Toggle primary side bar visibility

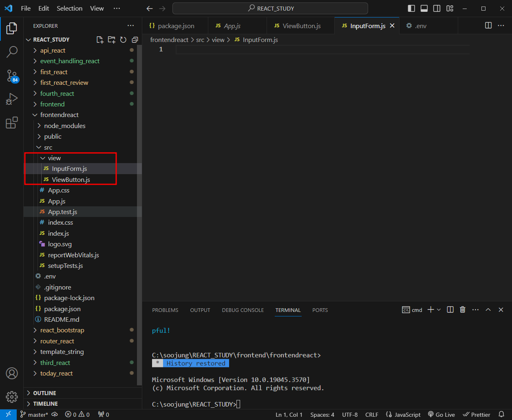coord(411,9)
